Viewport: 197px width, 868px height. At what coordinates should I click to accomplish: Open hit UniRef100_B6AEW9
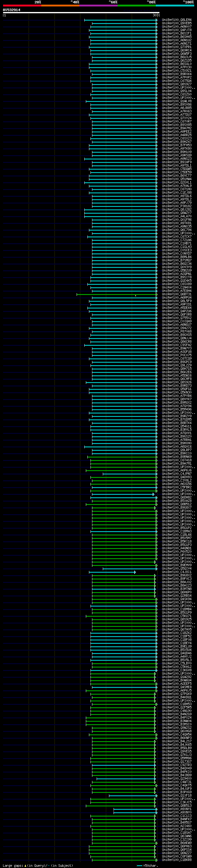pos(176,843)
